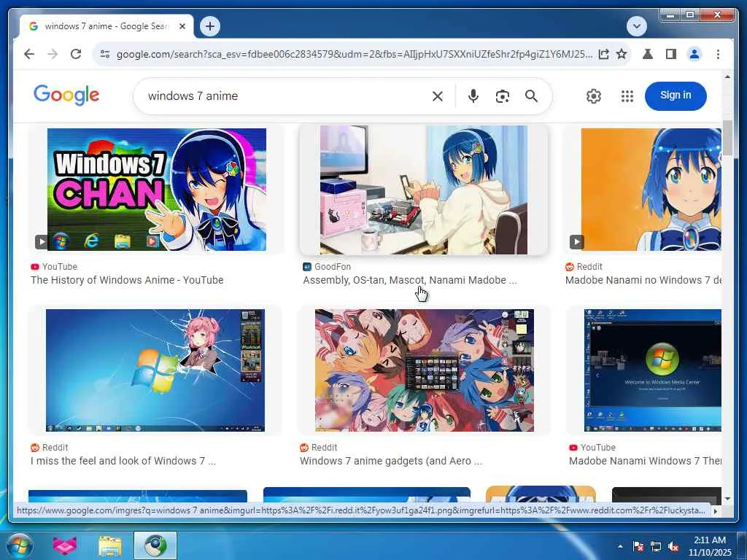Open Madobe Nanami orange background thumbnail
Image resolution: width=747 pixels, height=560 pixels.
pos(651,189)
